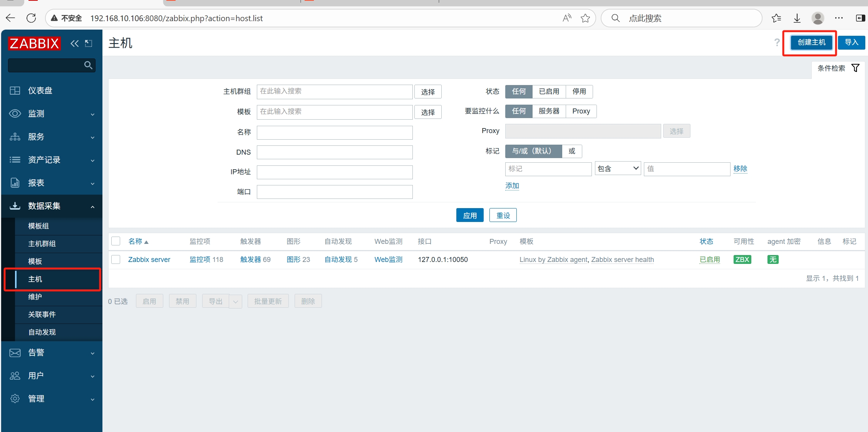The width and height of the screenshot is (868, 432).
Task: Check the Zabbix server row checkbox
Action: click(116, 260)
